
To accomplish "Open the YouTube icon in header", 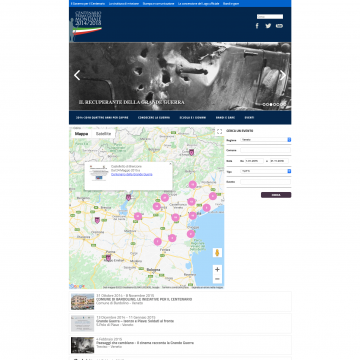I will click(x=279, y=26).
